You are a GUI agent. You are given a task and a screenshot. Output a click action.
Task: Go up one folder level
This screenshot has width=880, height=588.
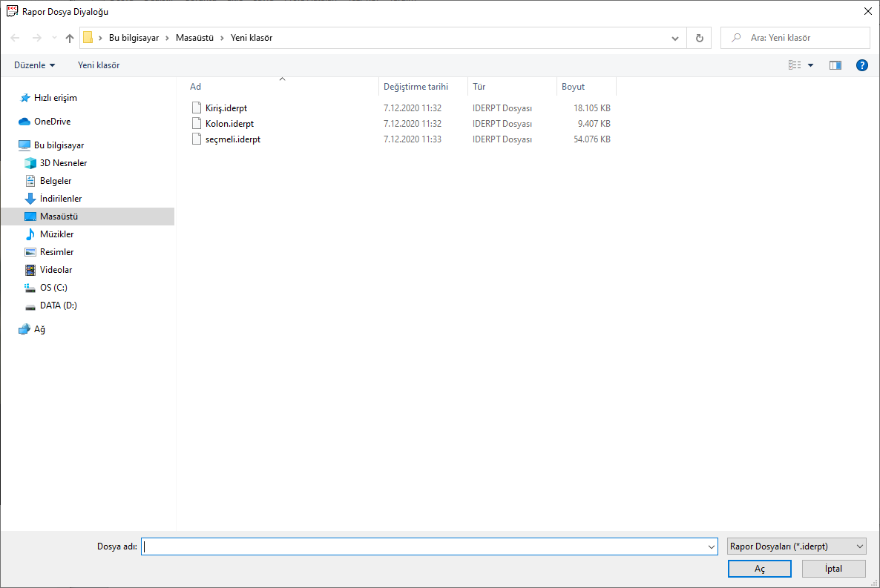click(x=70, y=38)
